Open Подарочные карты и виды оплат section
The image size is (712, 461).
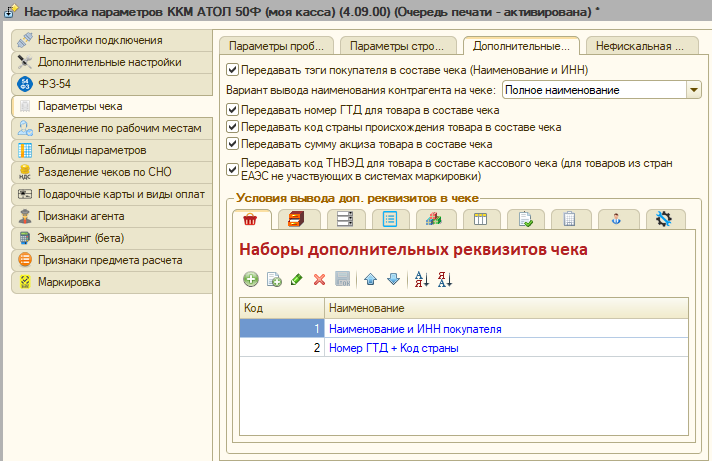pyautogui.click(x=112, y=194)
